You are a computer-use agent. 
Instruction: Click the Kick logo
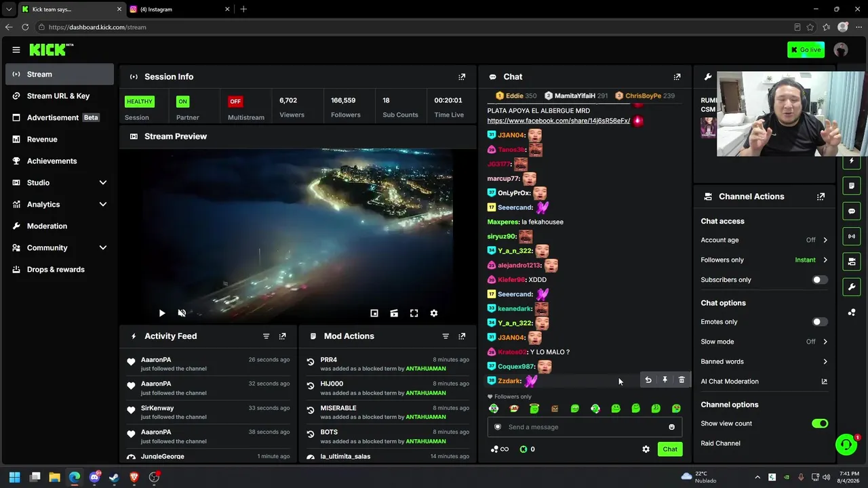[x=52, y=49]
